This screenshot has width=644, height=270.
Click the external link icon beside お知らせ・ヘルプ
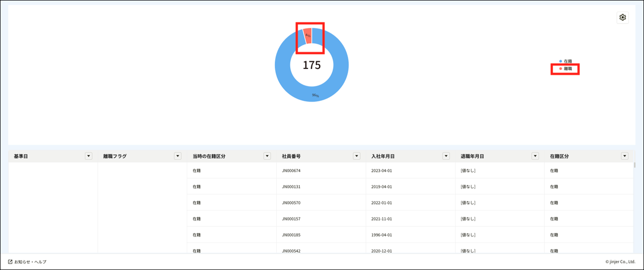pos(10,261)
